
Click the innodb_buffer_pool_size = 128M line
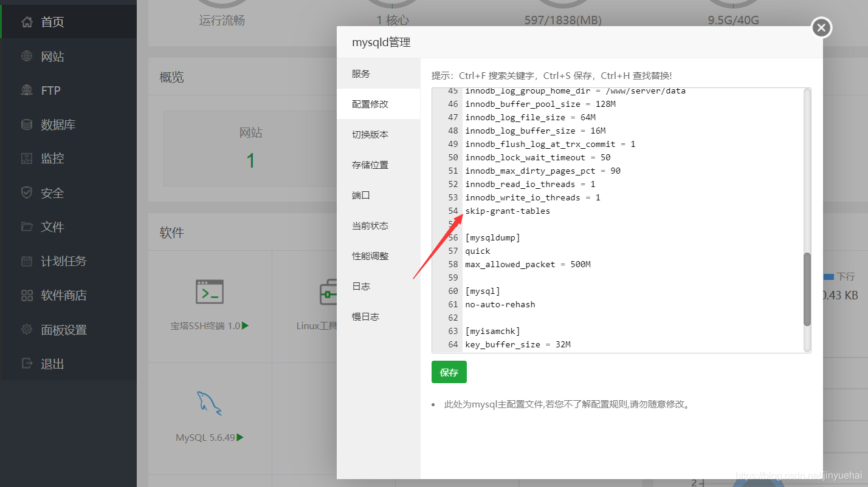point(540,104)
